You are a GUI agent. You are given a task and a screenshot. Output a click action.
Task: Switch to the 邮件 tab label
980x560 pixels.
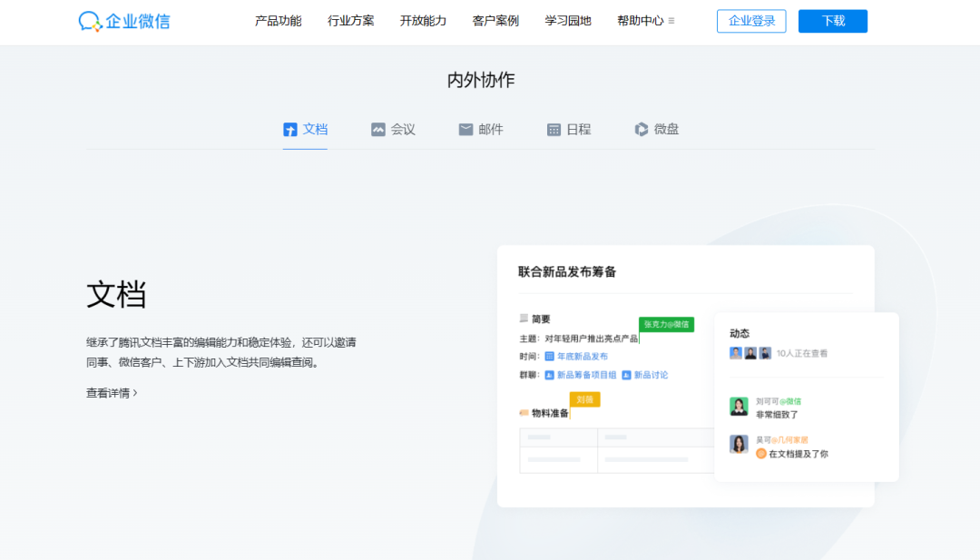point(491,130)
